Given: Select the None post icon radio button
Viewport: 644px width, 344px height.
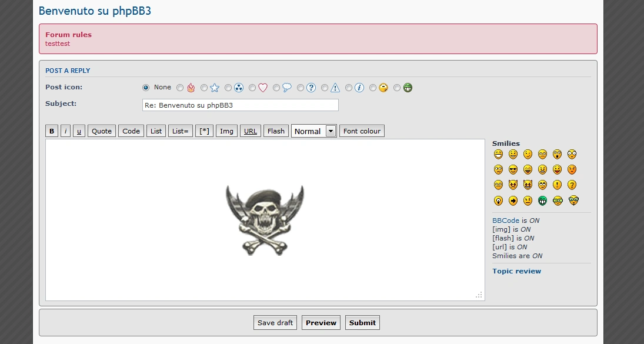Looking at the screenshot, I should click(x=146, y=88).
